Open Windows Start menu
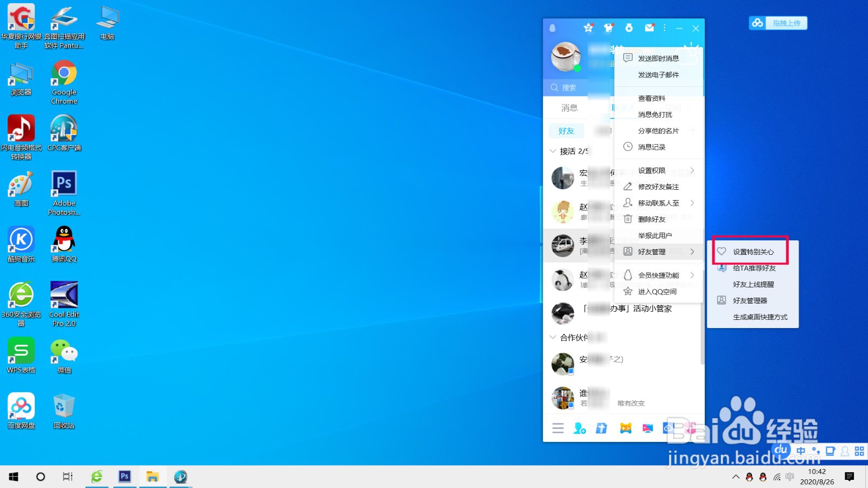The width and height of the screenshot is (868, 488). coord(14,477)
